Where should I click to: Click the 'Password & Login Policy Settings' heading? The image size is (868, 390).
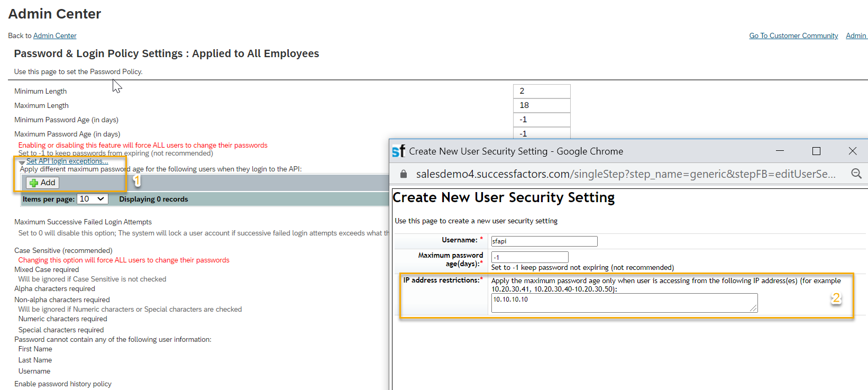167,53
